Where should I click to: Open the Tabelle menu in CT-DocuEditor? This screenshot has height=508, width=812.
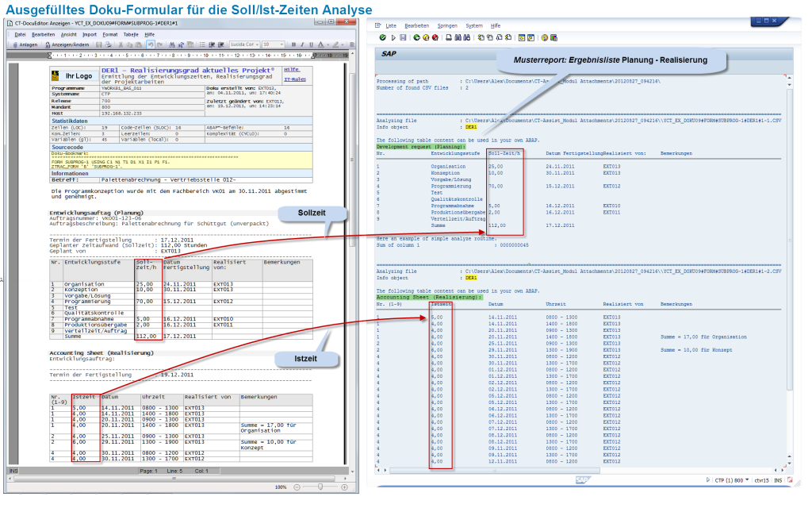pyautogui.click(x=131, y=36)
